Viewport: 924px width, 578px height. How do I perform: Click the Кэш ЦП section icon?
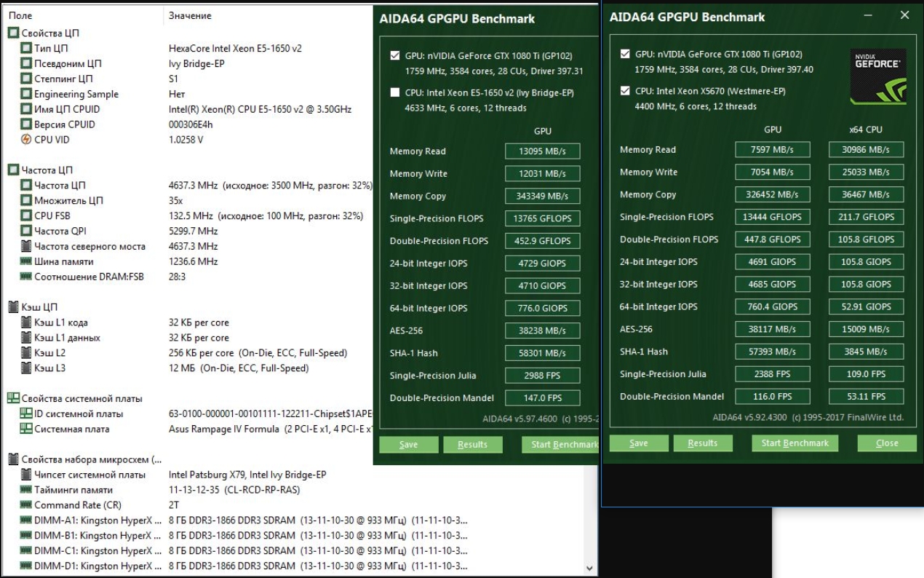13,307
